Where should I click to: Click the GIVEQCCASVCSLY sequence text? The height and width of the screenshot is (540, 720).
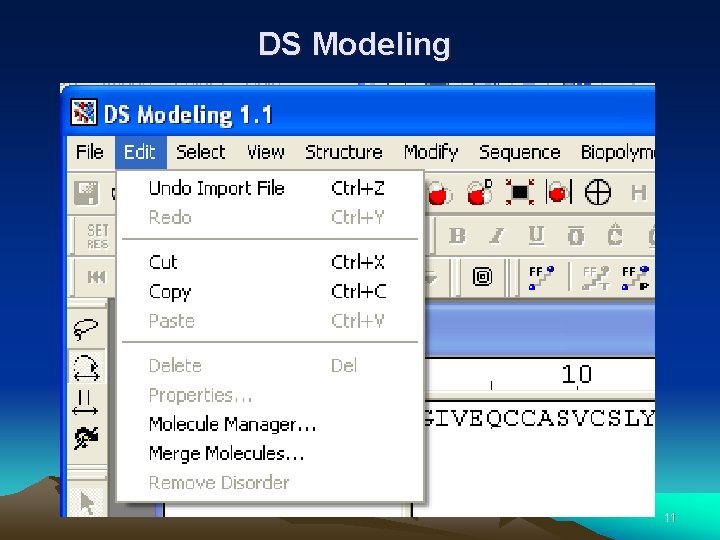[x=539, y=418]
